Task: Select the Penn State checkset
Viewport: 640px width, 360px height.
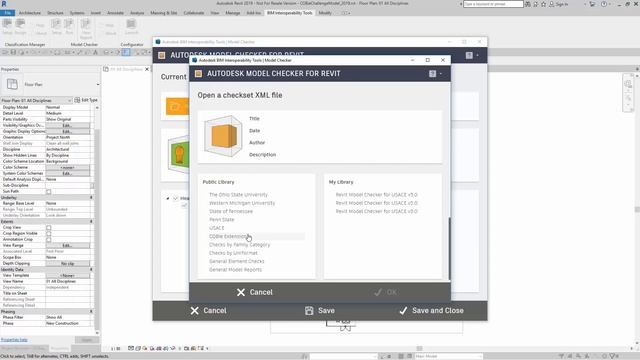Action: (222, 220)
